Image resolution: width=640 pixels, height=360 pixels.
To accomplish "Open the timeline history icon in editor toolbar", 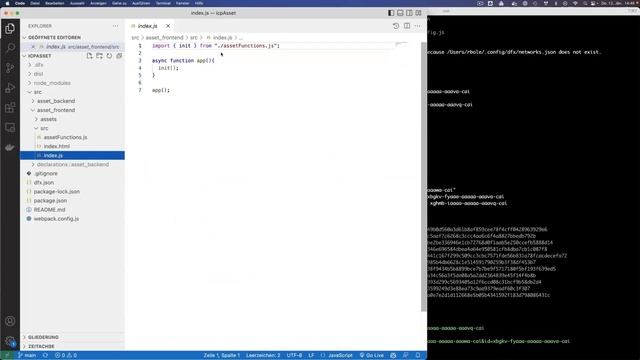I will tap(396, 26).
